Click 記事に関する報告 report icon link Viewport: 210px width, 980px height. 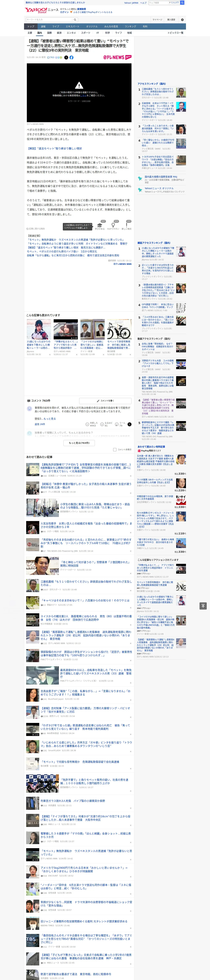point(36,229)
